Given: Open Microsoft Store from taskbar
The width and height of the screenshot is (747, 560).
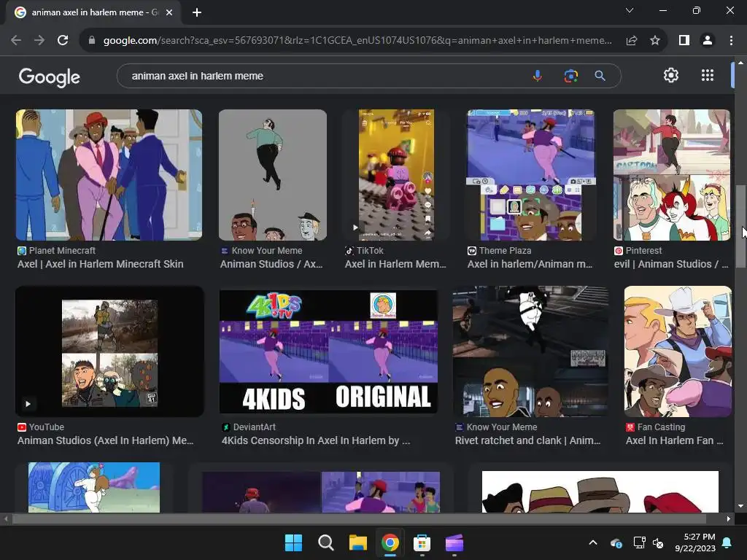Looking at the screenshot, I should (422, 542).
